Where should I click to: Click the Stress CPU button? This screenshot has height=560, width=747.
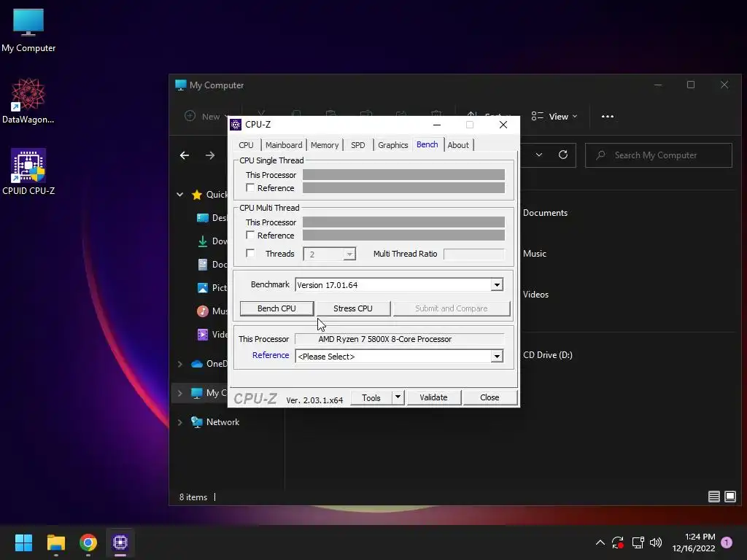click(353, 308)
